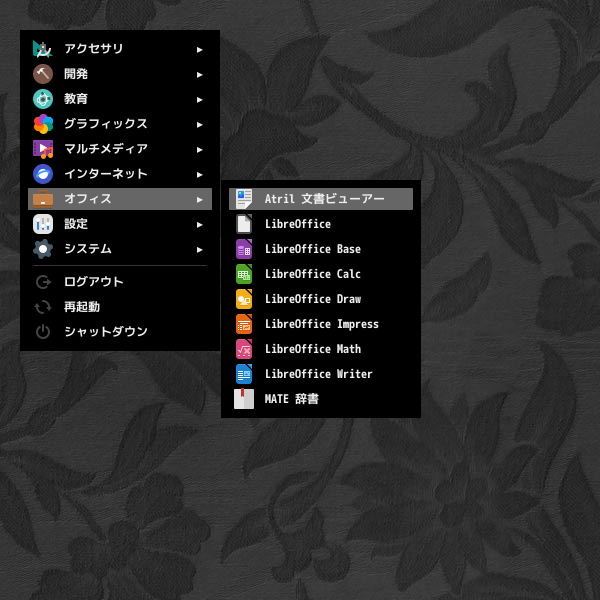Click the シャットダウン power icon
Viewport: 600px width, 600px height.
tap(43, 332)
